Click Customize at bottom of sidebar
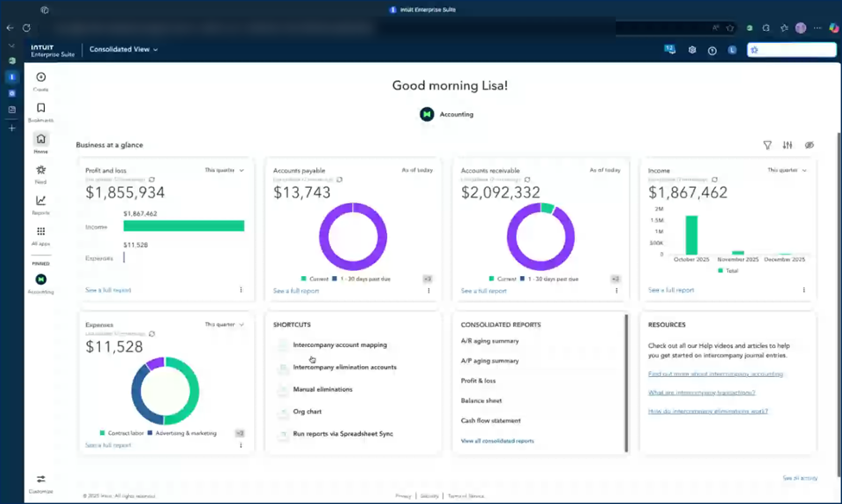The image size is (842, 504). coord(41,480)
